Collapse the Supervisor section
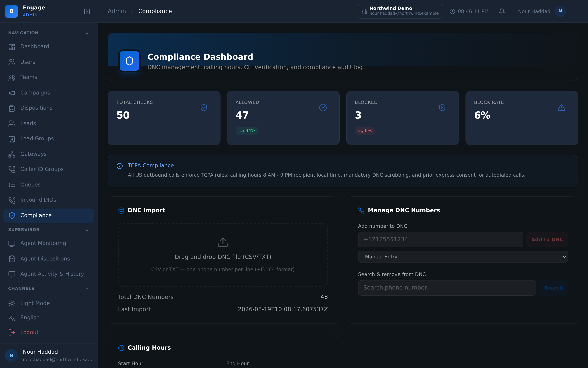The image size is (588, 368). [x=49, y=230]
